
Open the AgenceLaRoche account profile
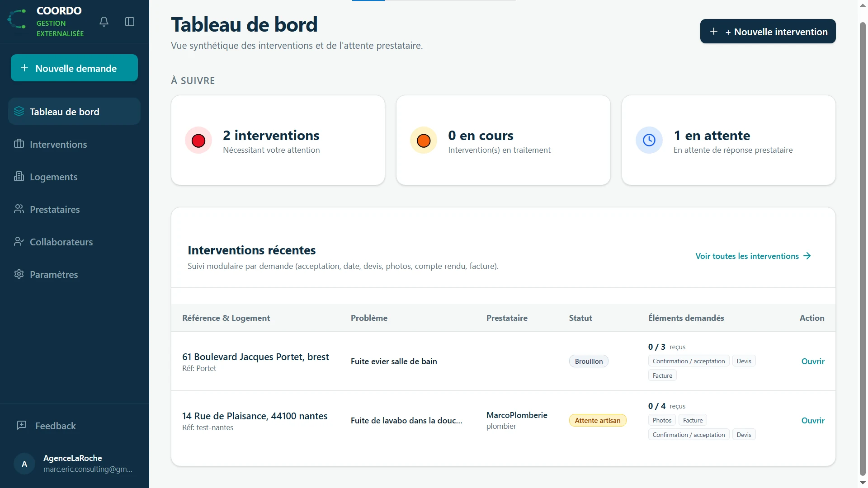[74, 464]
